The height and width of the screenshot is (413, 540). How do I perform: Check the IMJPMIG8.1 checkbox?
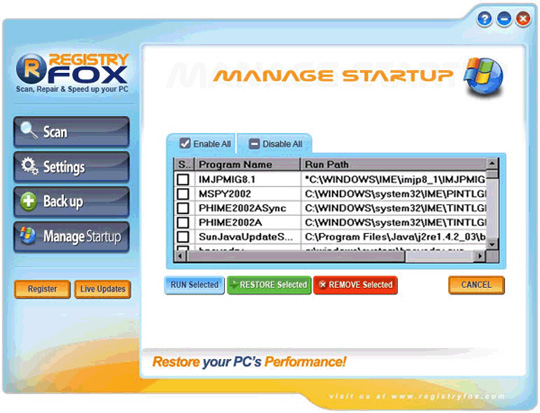point(183,179)
